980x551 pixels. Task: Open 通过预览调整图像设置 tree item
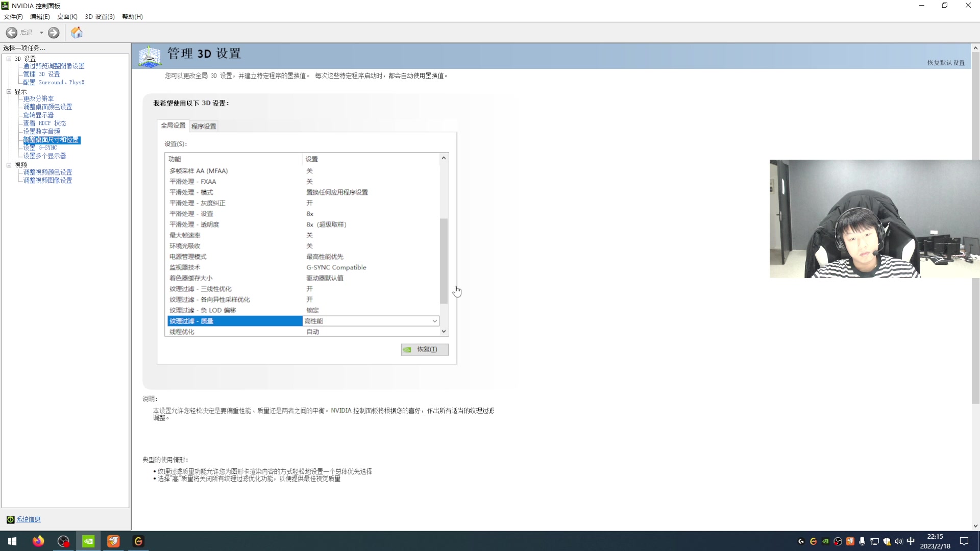(x=54, y=66)
